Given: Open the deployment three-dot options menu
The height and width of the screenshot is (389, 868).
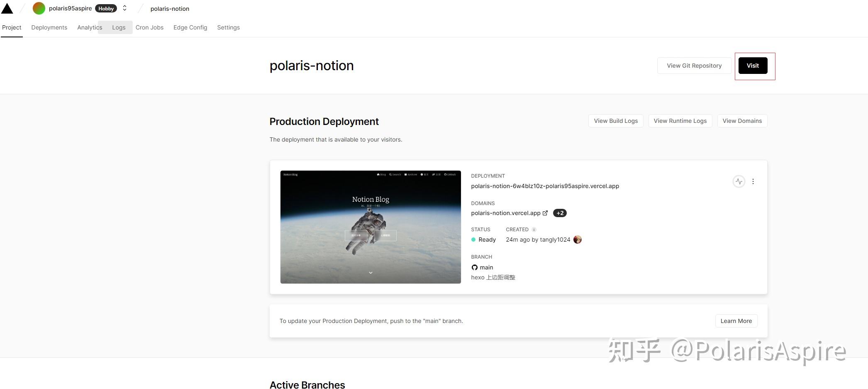Looking at the screenshot, I should point(753,181).
